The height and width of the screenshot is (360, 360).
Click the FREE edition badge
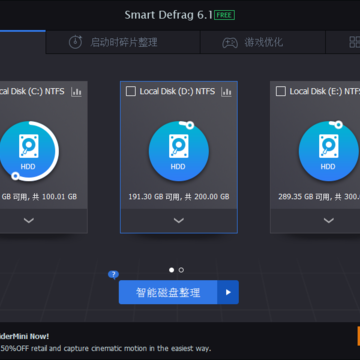[x=225, y=15]
